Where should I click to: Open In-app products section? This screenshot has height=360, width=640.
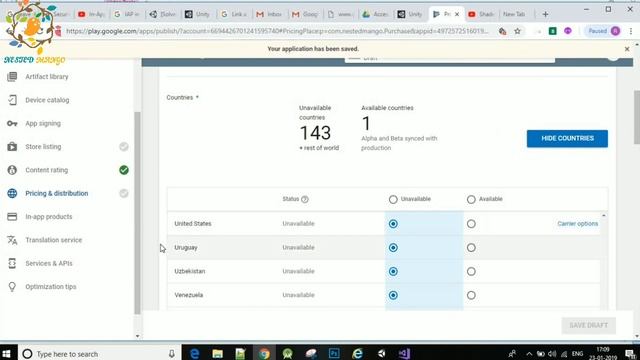point(49,217)
